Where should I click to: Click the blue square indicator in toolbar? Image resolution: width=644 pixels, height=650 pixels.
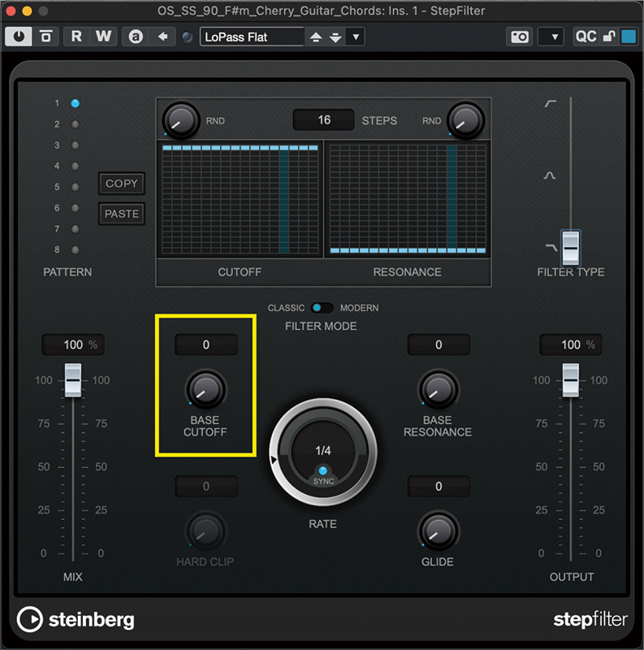click(629, 37)
